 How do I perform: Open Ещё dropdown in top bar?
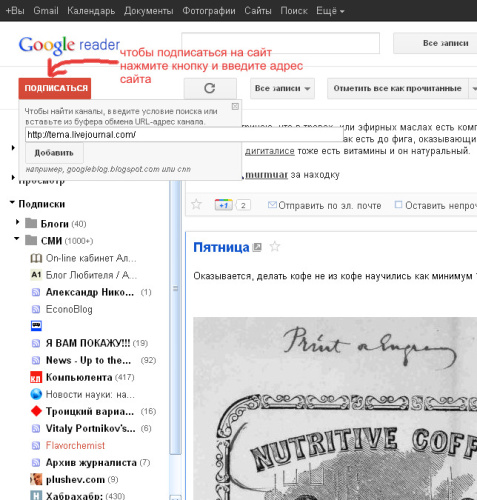(x=330, y=11)
